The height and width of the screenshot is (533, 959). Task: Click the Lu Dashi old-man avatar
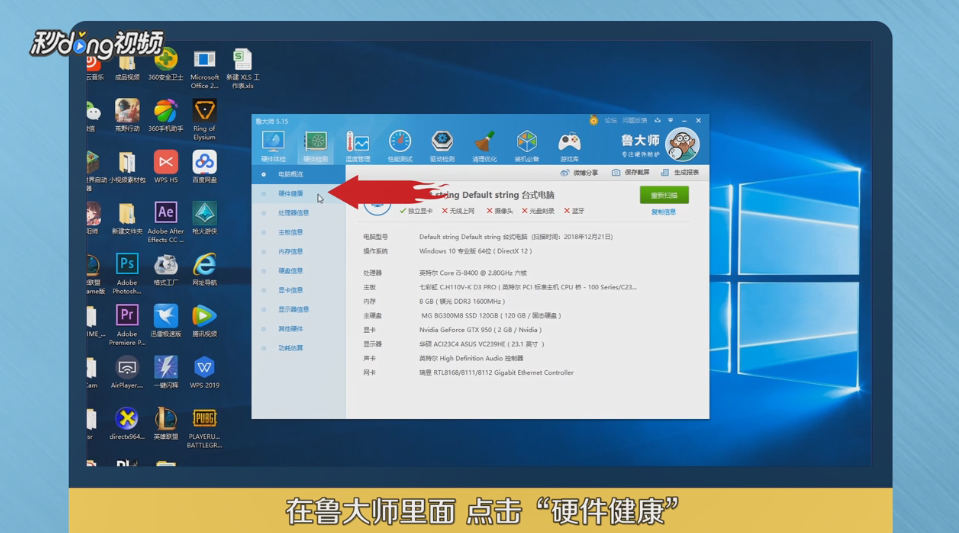click(x=682, y=144)
